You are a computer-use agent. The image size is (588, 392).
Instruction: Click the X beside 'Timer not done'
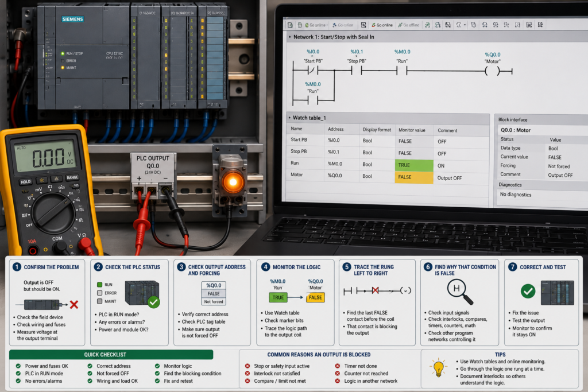(x=338, y=366)
